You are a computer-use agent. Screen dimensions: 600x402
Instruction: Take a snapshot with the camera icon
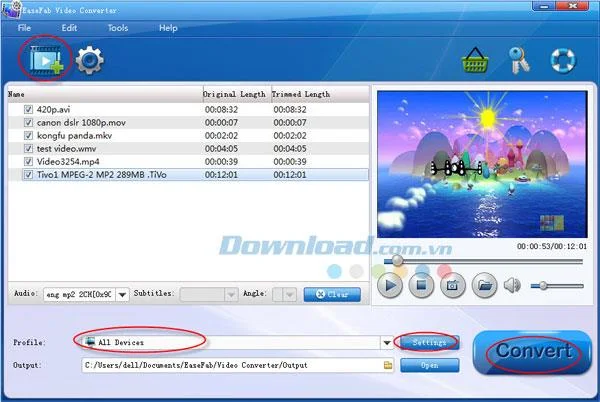click(453, 285)
